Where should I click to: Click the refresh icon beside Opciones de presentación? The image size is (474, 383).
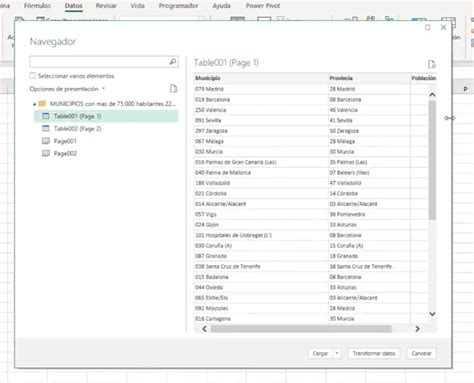[173, 89]
